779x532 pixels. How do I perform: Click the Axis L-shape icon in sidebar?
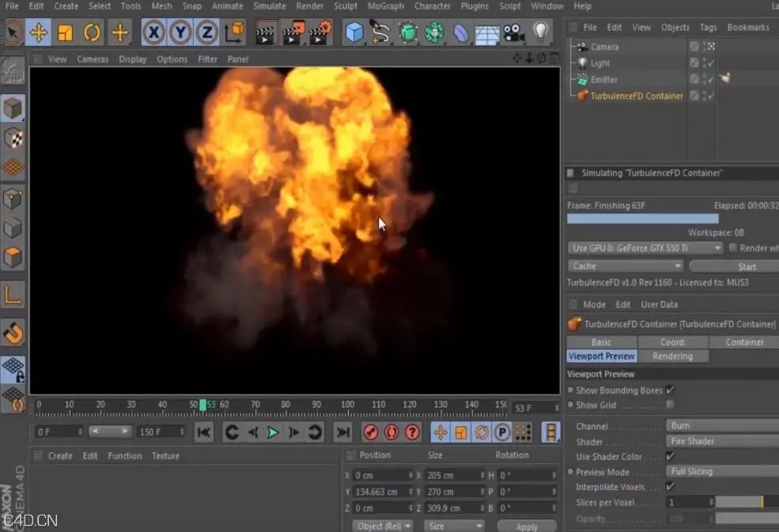13,295
